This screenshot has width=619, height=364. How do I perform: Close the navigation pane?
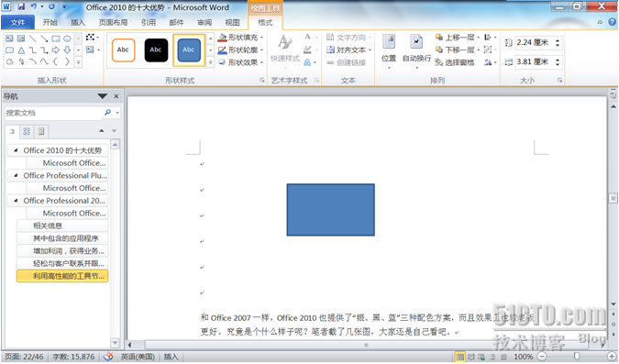(x=116, y=96)
